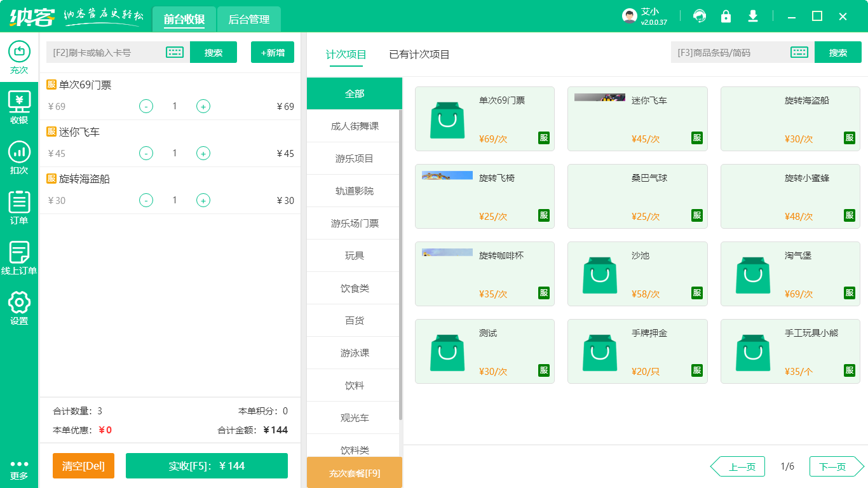Increase 迷你飞车 quantity with the plus stepper
Screen dimensions: 868x488
click(203, 153)
